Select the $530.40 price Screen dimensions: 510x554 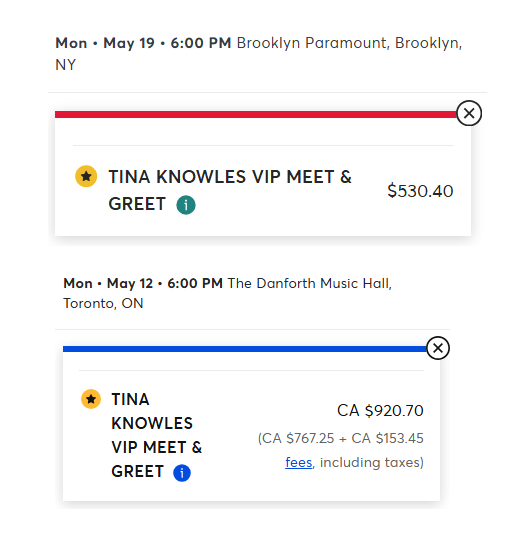[x=420, y=191]
